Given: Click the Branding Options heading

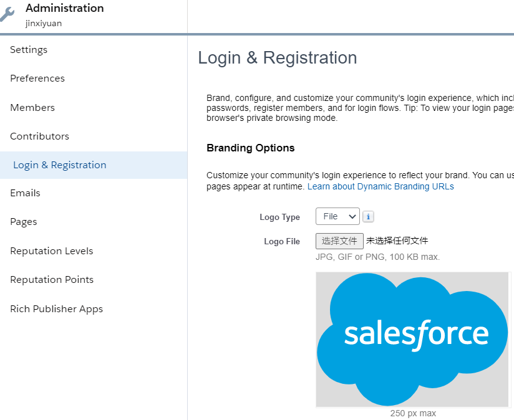Looking at the screenshot, I should point(250,148).
